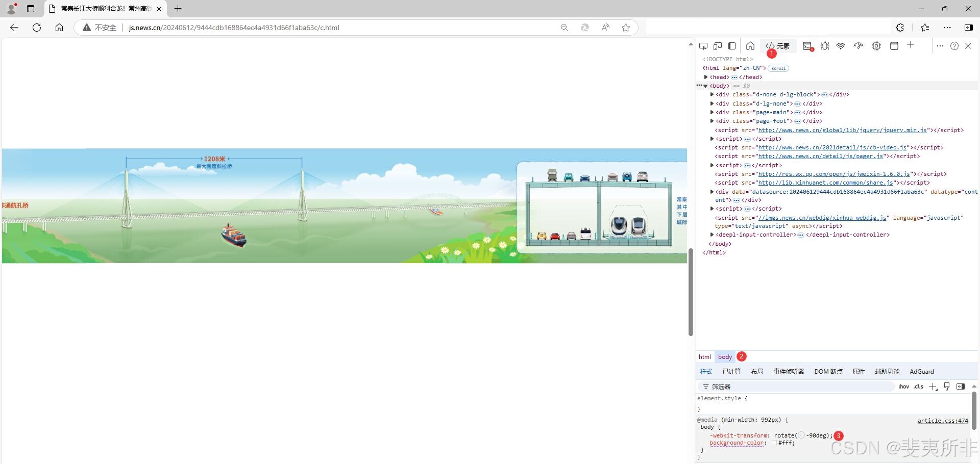Switch to the AdGuard tab
Screen dimensions: 980x464
point(922,371)
